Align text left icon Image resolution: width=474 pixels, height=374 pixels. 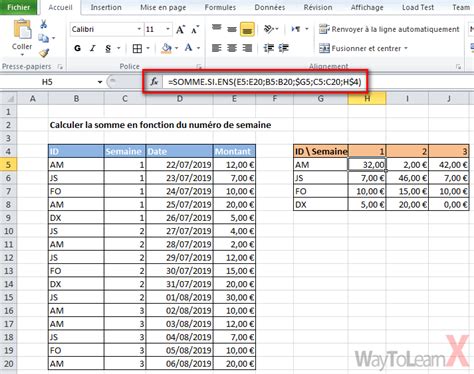(x=217, y=48)
